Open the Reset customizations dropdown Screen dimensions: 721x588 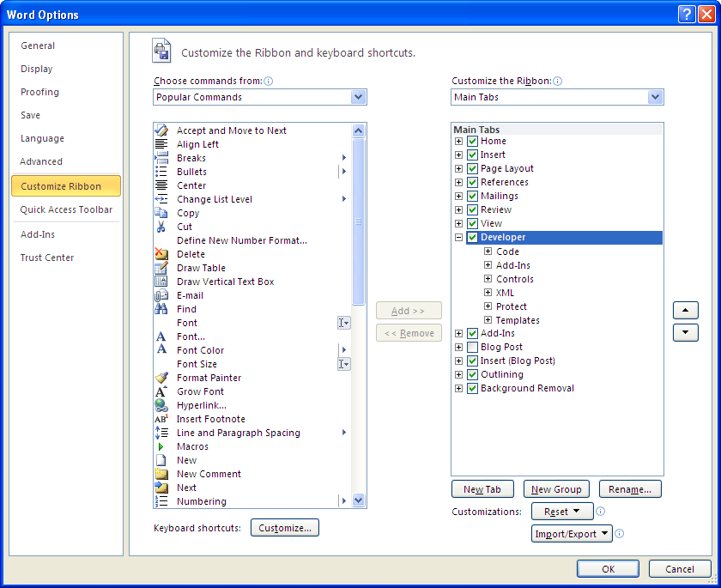(562, 512)
